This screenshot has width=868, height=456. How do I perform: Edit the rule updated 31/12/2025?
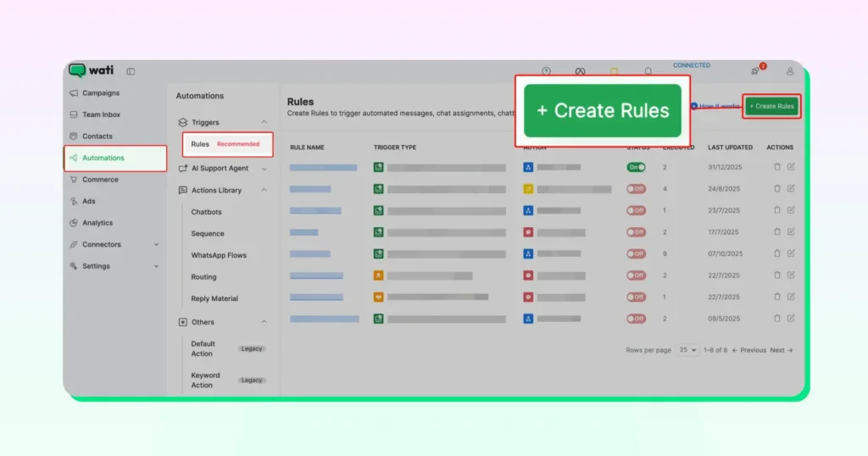791,167
